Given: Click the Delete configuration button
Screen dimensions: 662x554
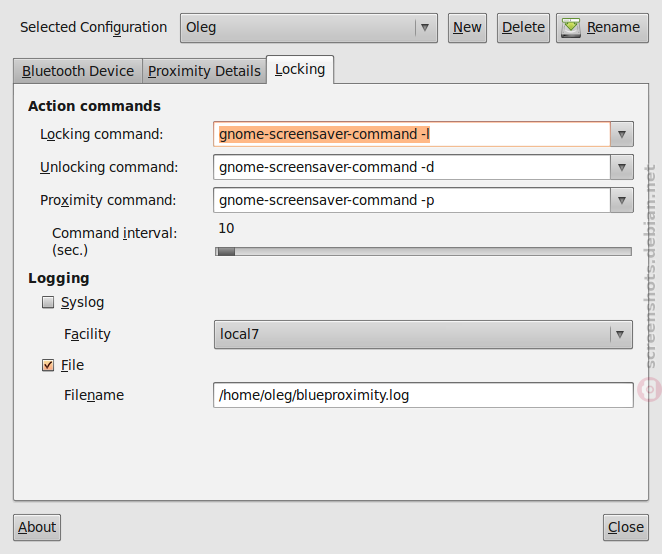Looking at the screenshot, I should [523, 28].
